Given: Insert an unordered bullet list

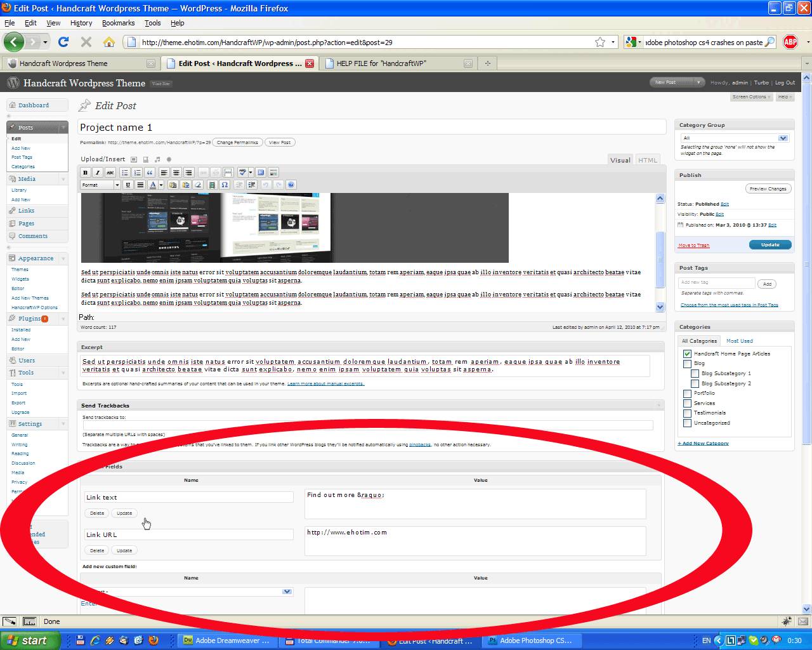Looking at the screenshot, I should tap(125, 173).
